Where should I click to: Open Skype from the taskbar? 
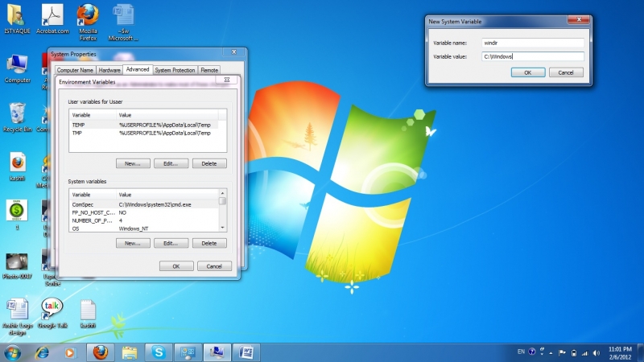(159, 352)
